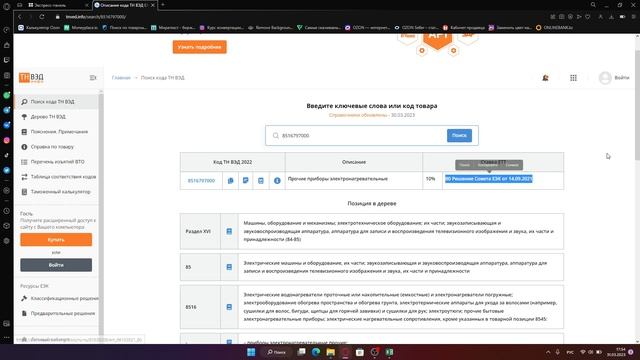The height and width of the screenshot is (360, 640).
Task: Click the heart bookmark icon in address bar
Action: [588, 17]
